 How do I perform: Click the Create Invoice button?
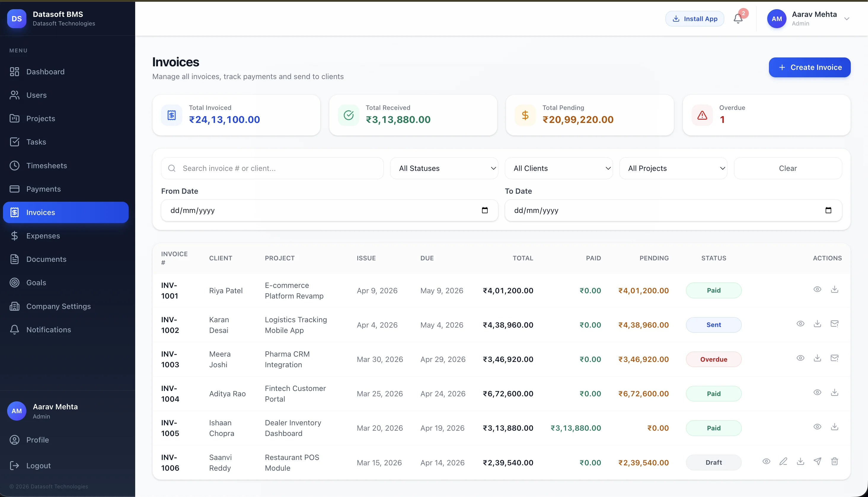coord(809,67)
